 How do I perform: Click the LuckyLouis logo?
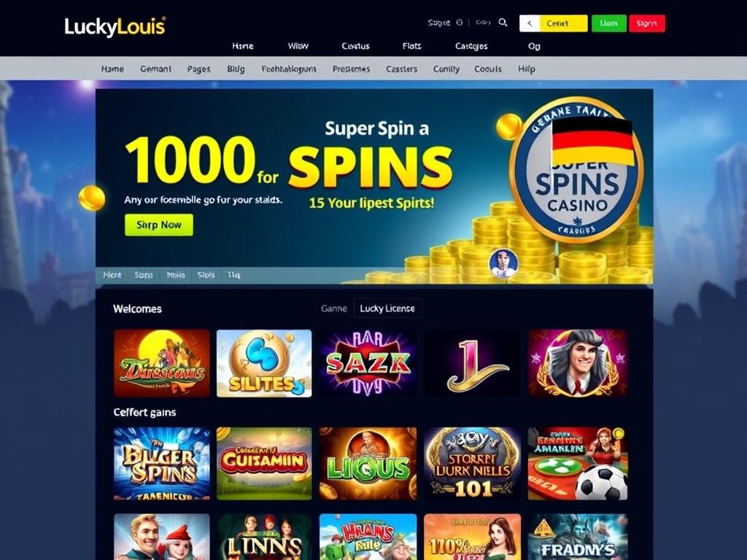(115, 27)
